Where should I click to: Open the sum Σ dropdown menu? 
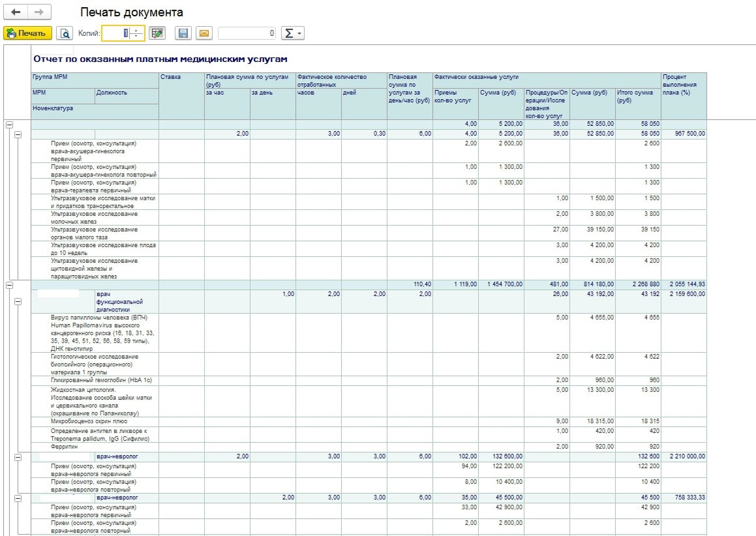[x=292, y=33]
